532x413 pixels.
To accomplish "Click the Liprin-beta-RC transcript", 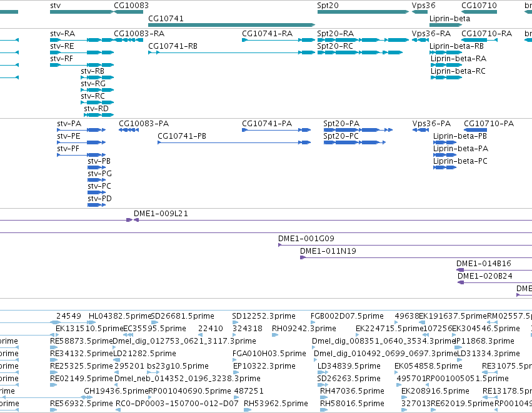I will [x=446, y=77].
